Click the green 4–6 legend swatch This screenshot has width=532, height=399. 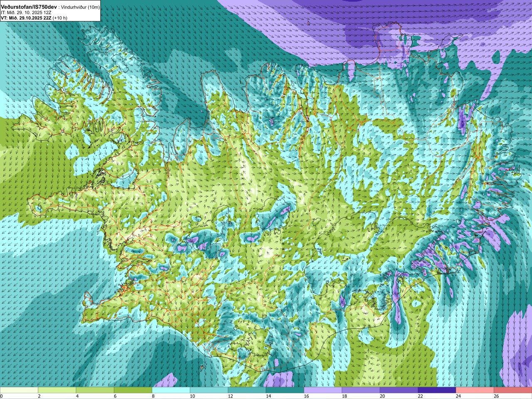tap(95, 390)
